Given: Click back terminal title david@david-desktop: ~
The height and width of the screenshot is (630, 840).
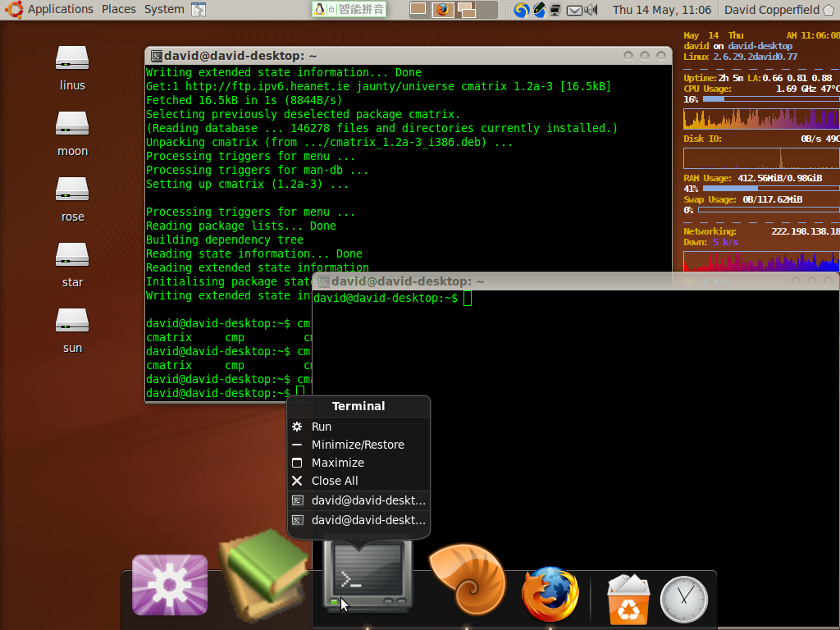Looking at the screenshot, I should click(240, 56).
